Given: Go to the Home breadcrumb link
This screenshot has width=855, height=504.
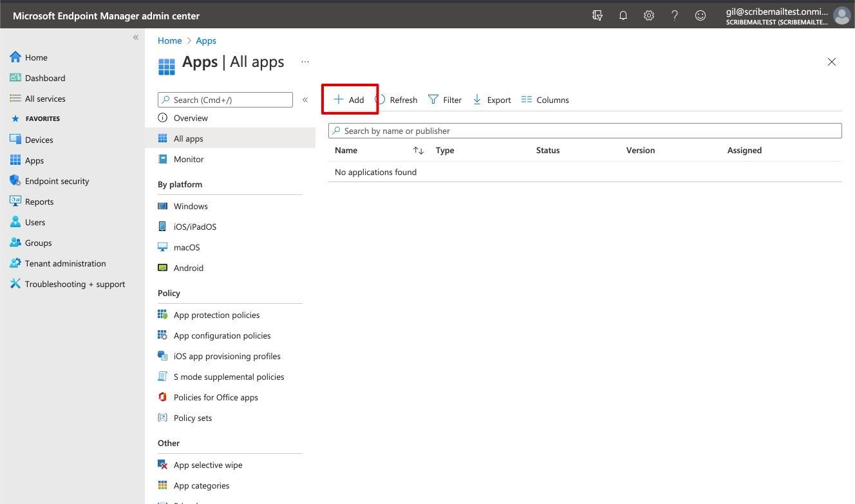Looking at the screenshot, I should [x=170, y=41].
